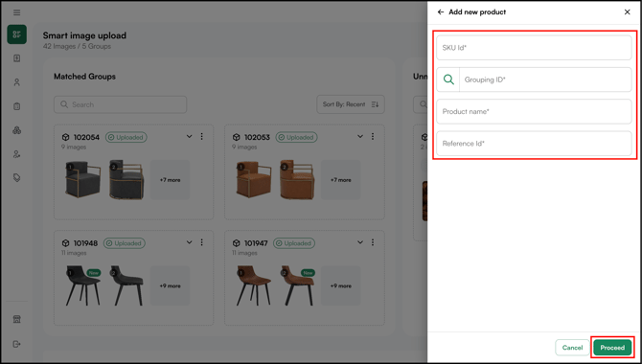The image size is (642, 364).
Task: Expand group 101947 chevron
Action: [360, 242]
